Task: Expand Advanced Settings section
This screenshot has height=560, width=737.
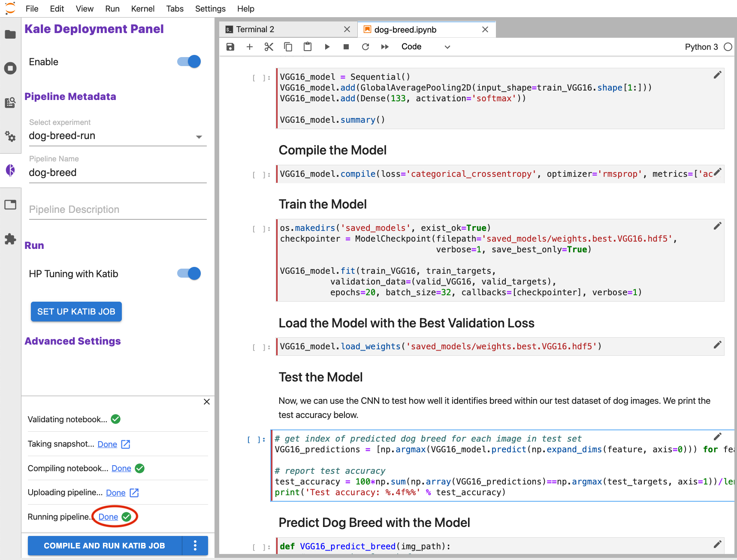Action: point(72,341)
